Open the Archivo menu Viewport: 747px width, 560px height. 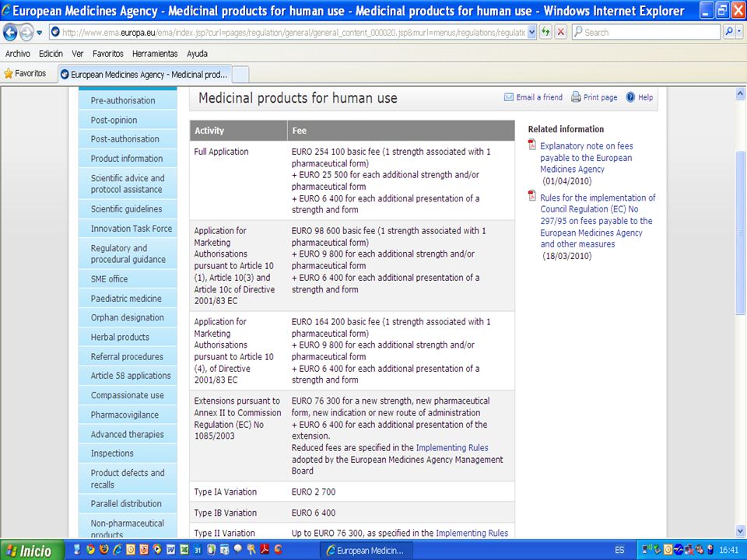(x=18, y=54)
